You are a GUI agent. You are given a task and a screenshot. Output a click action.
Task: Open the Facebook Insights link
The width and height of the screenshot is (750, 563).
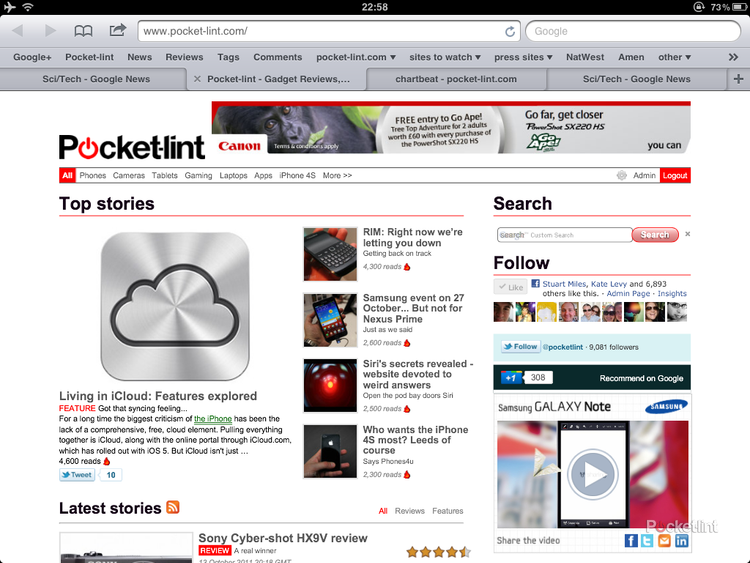[672, 293]
